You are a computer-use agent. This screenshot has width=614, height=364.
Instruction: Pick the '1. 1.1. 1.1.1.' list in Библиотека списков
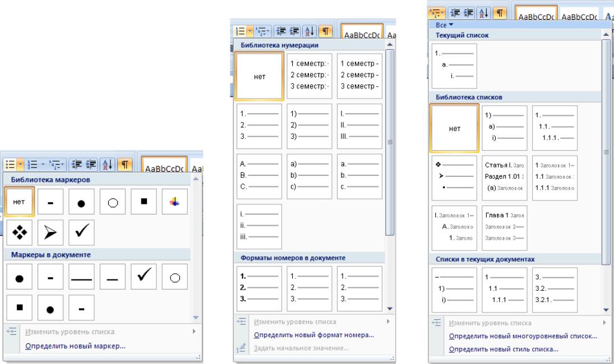click(x=555, y=128)
